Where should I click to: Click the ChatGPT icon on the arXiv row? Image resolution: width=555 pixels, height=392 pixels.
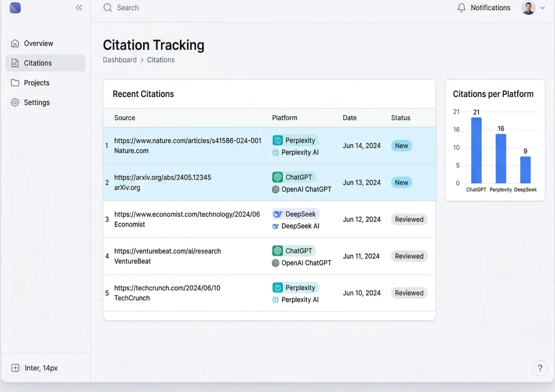point(277,177)
